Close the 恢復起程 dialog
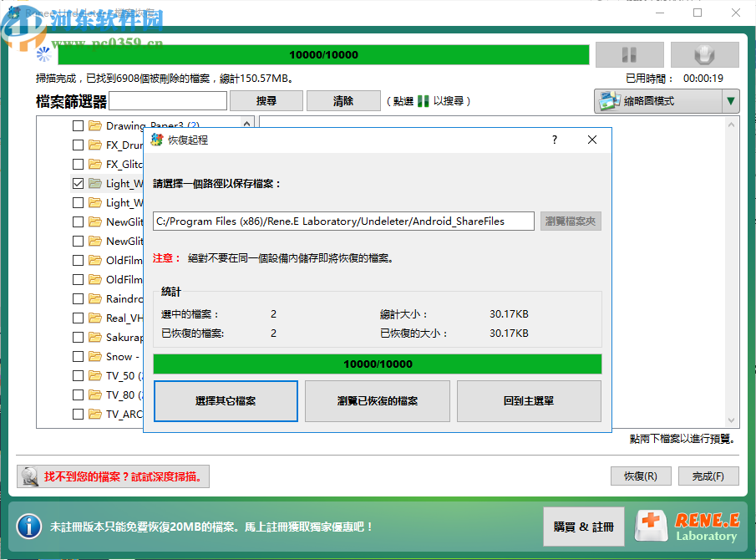 (x=592, y=140)
